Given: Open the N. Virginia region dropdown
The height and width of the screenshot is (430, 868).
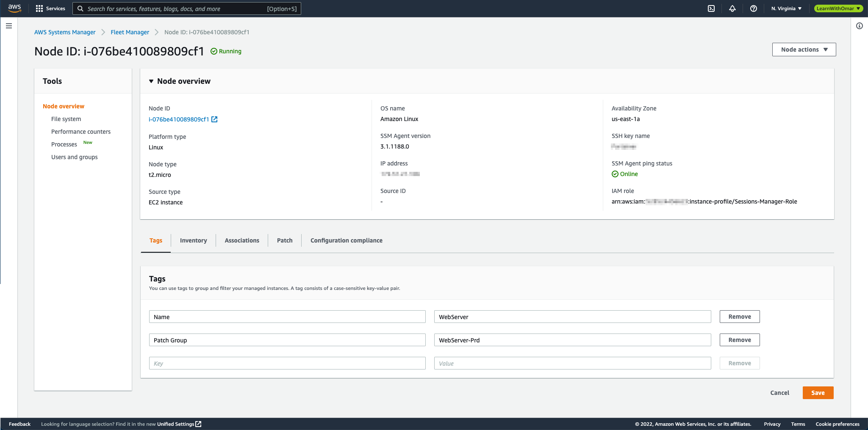Looking at the screenshot, I should tap(786, 8).
